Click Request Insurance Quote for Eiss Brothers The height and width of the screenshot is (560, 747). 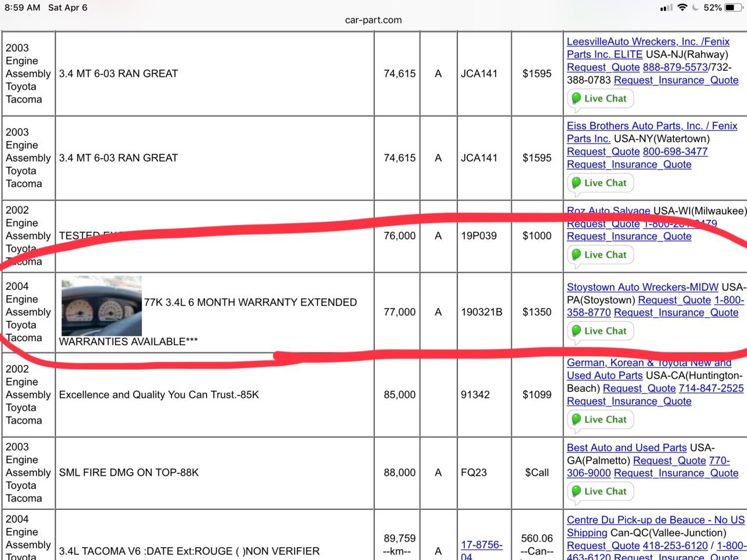tap(629, 164)
